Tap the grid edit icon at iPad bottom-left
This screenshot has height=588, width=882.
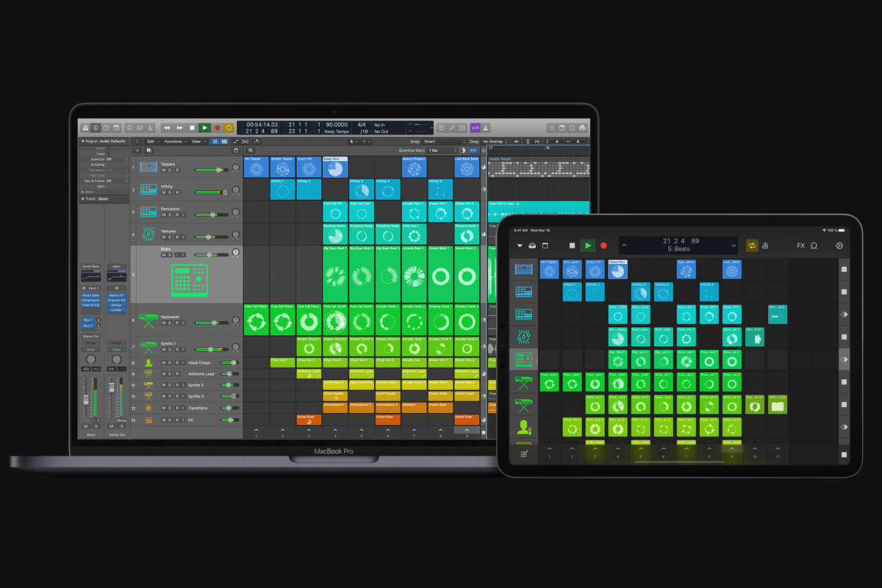pyautogui.click(x=524, y=455)
